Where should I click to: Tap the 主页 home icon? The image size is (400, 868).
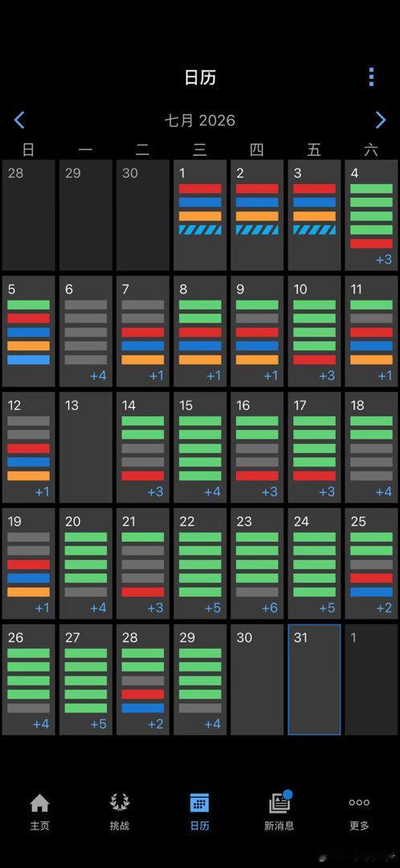(39, 803)
